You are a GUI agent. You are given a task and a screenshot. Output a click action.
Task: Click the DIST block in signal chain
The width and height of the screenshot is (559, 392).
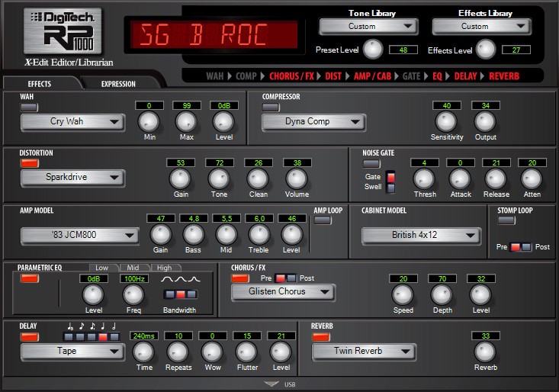[x=333, y=76]
